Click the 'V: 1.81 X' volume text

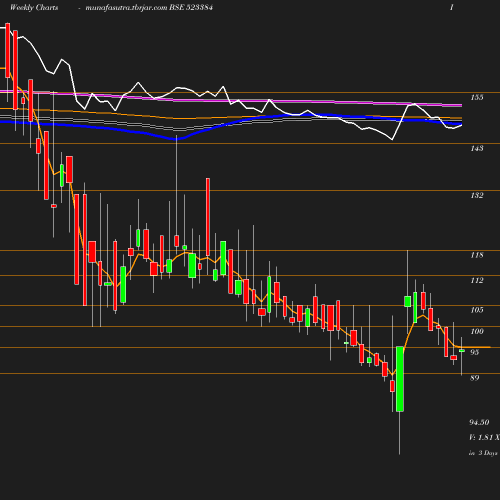[x=484, y=437]
